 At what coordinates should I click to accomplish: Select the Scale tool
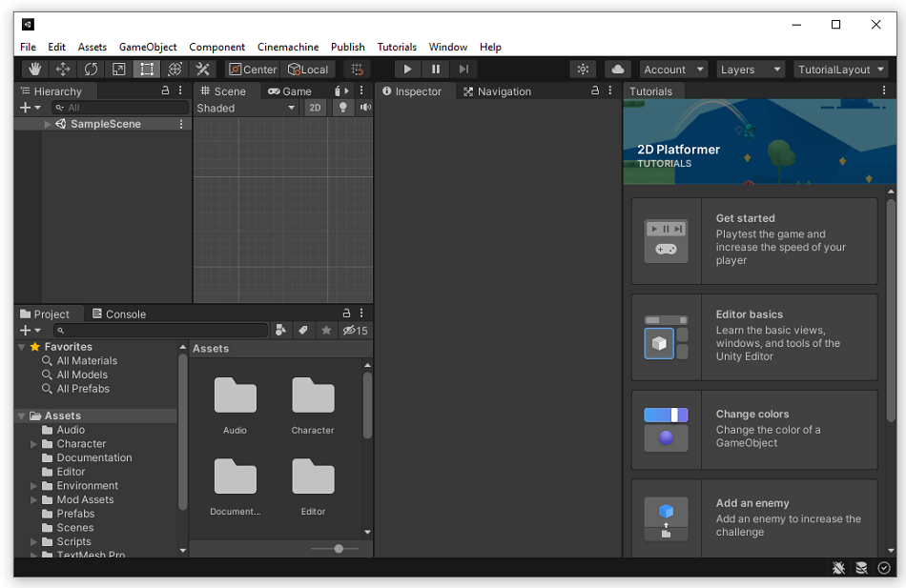(x=119, y=70)
